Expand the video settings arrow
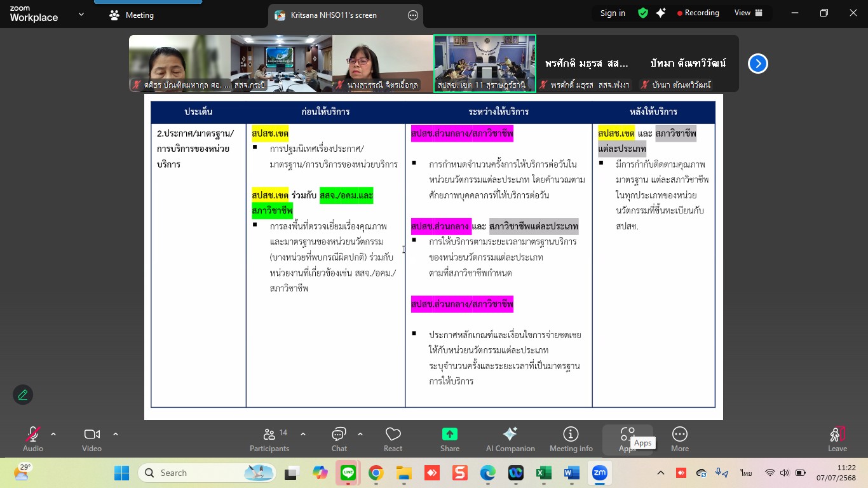Image resolution: width=868 pixels, height=488 pixels. (x=116, y=435)
